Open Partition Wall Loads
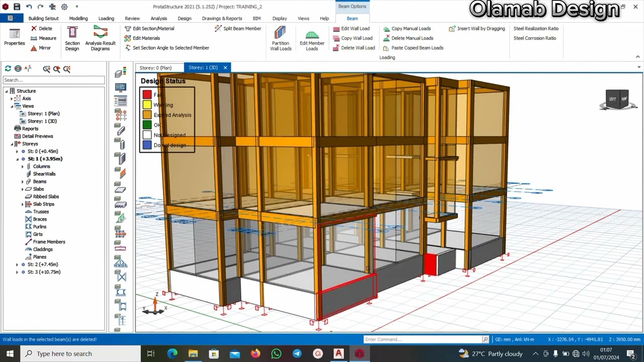644x362 pixels. pos(280,39)
